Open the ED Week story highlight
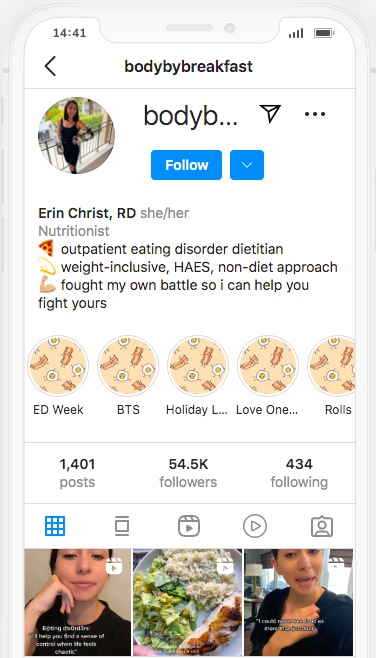 (x=58, y=366)
